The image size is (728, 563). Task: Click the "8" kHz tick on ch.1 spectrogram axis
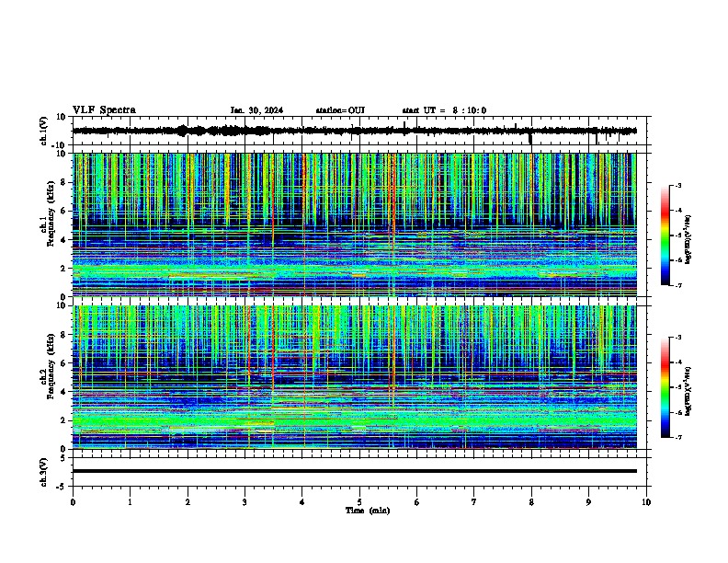[64, 182]
